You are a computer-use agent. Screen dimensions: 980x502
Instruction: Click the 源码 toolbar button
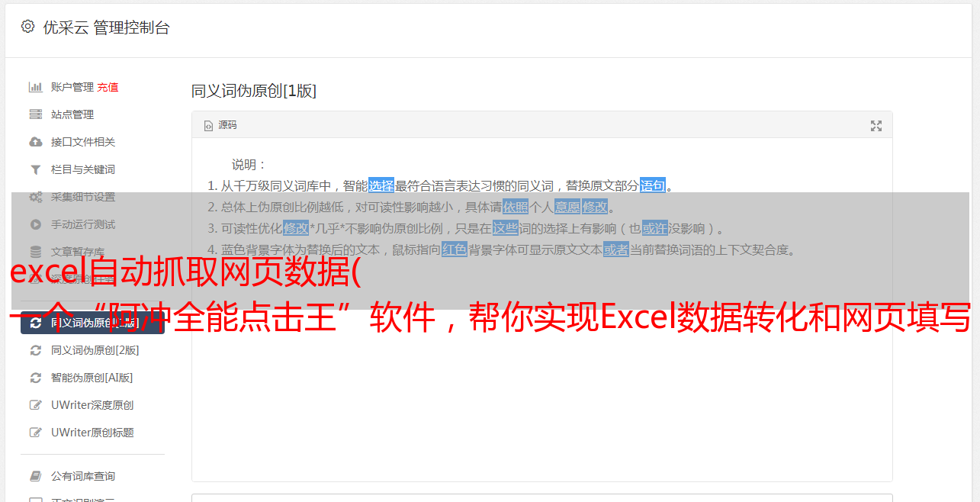(x=220, y=125)
